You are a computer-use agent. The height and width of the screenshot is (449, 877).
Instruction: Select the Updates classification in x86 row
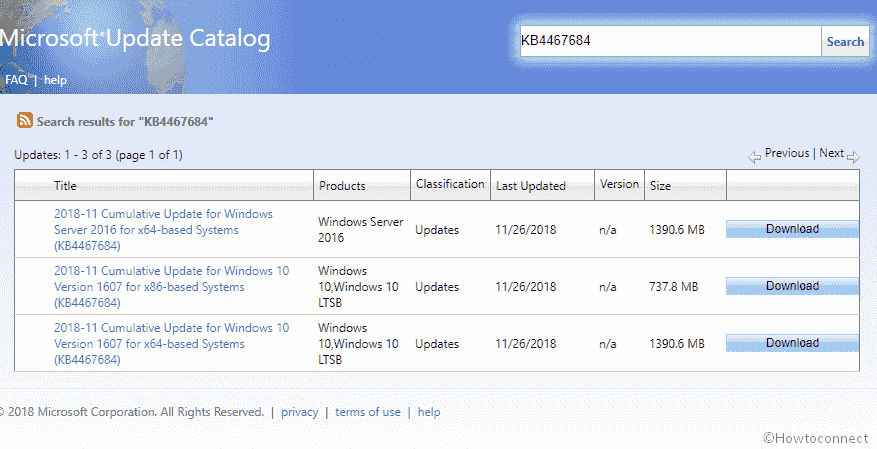[x=437, y=287]
